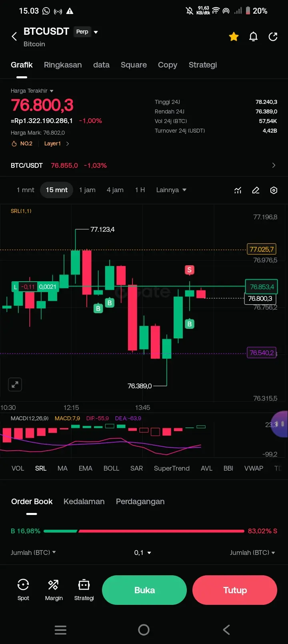Open the 0,1 price grouping dropdown

(x=143, y=553)
